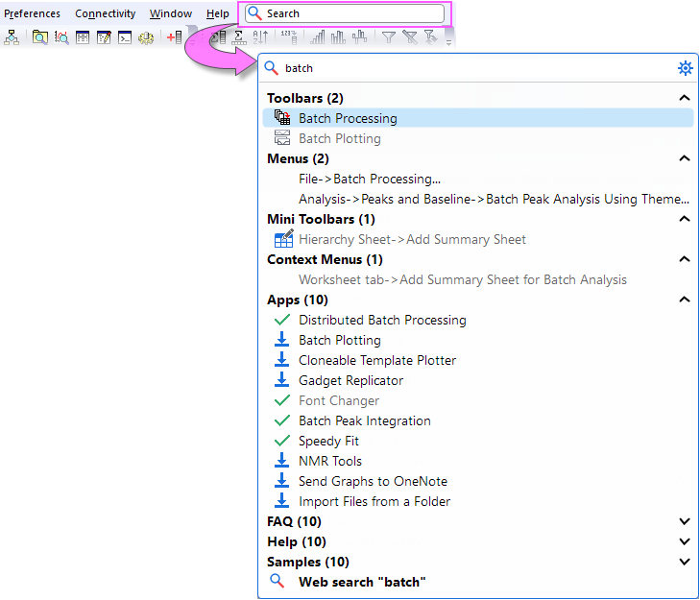Open the Connectivity menu
Image resolution: width=700 pixels, height=600 pixels.
point(105,13)
